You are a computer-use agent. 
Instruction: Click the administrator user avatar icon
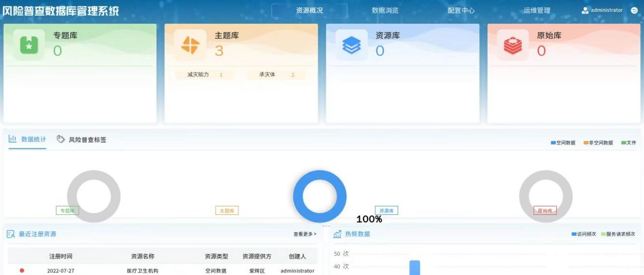coord(585,10)
